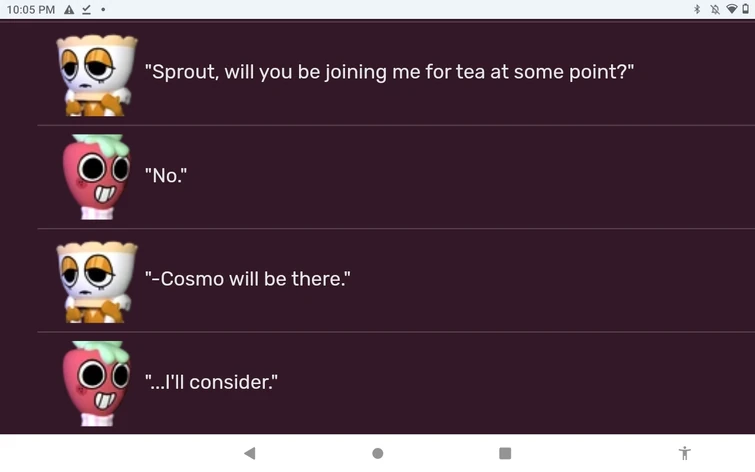Image resolution: width=755 pixels, height=472 pixels.
Task: Select the "...I'll consider." dialogue text
Action: click(x=211, y=383)
